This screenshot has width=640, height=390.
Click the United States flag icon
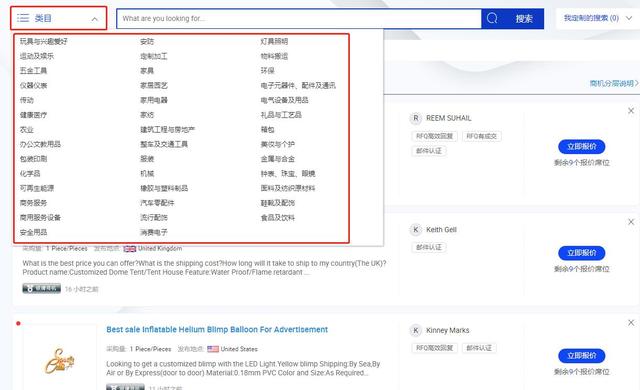click(x=213, y=349)
